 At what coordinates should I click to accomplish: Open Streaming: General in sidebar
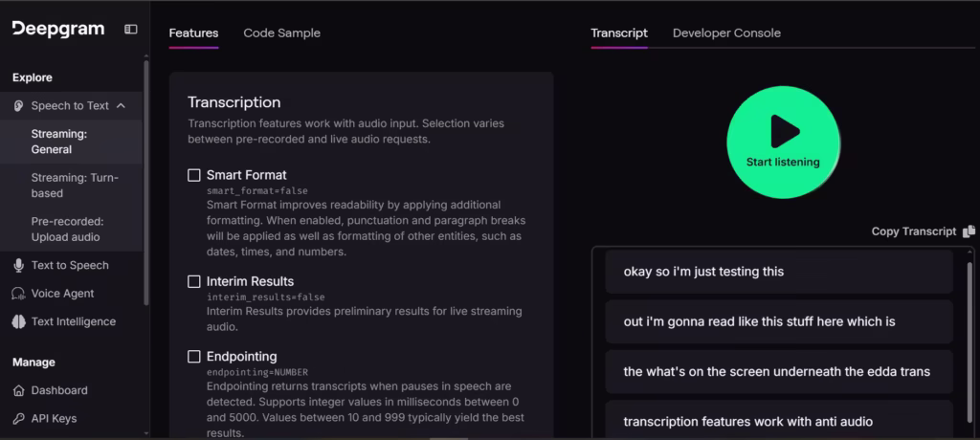(71, 142)
